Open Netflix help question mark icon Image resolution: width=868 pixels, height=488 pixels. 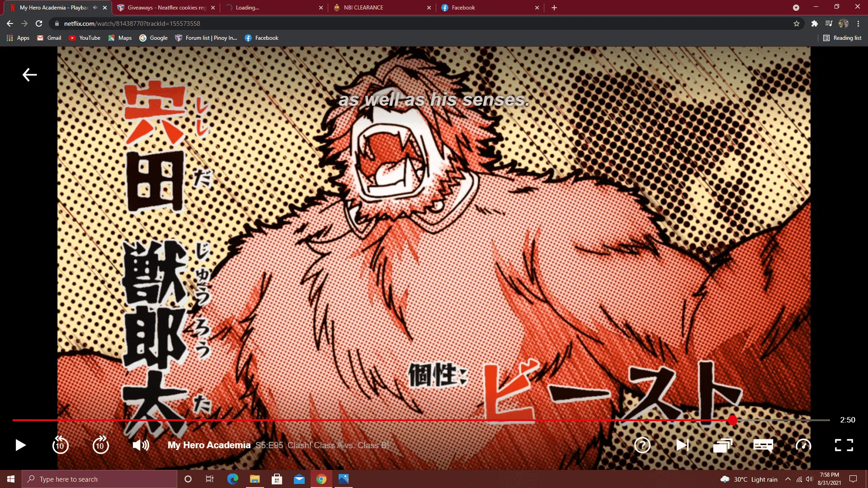pyautogui.click(x=642, y=445)
